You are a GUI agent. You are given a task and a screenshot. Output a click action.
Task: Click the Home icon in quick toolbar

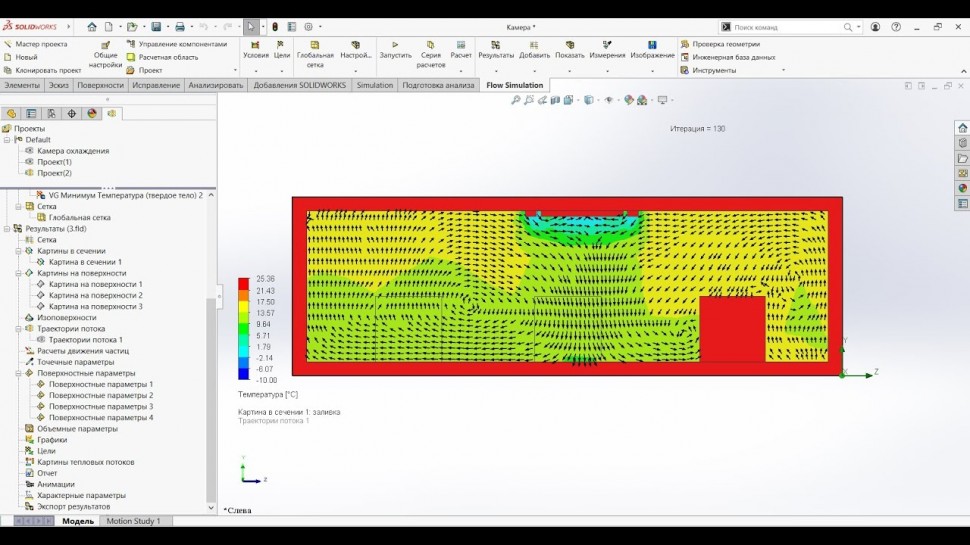click(x=92, y=27)
